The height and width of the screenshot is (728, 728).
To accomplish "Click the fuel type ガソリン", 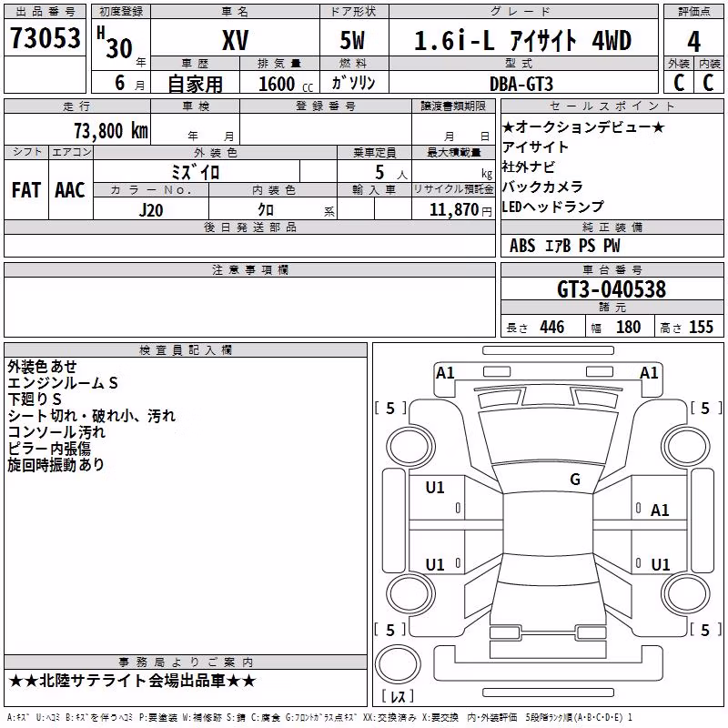I will [353, 83].
